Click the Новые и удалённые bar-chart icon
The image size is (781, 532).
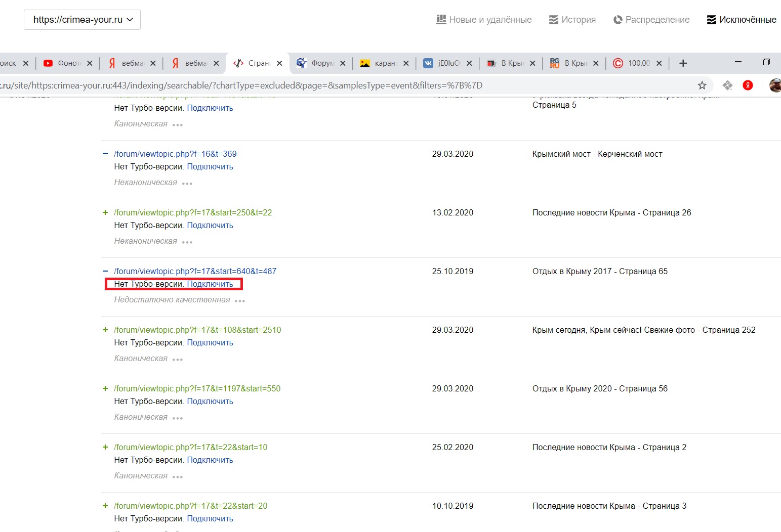point(441,19)
